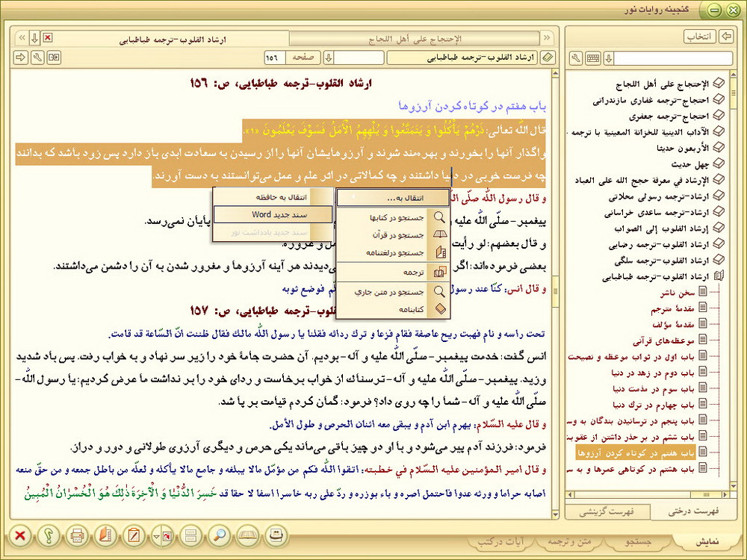
Task: Select جستجو در متن جاری menu entry
Action: click(393, 291)
